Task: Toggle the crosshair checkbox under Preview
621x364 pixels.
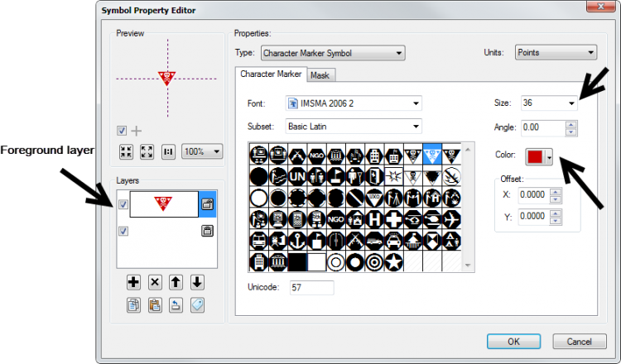Action: coord(123,131)
